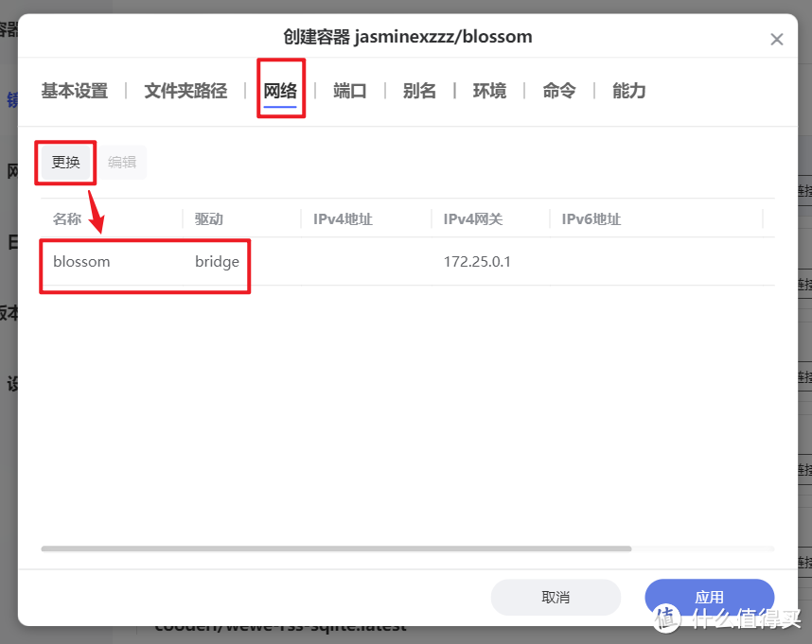Viewport: 812px width, 644px height.
Task: Switch to the 基本设置 tab
Action: [74, 91]
